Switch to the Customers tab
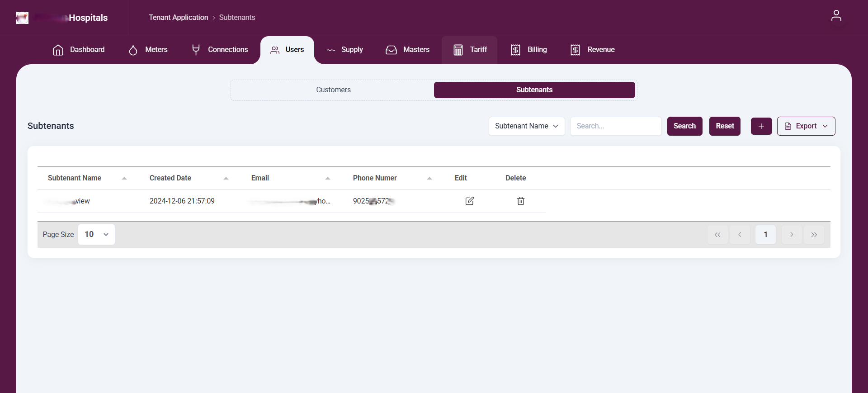Image resolution: width=868 pixels, height=393 pixels. click(333, 90)
